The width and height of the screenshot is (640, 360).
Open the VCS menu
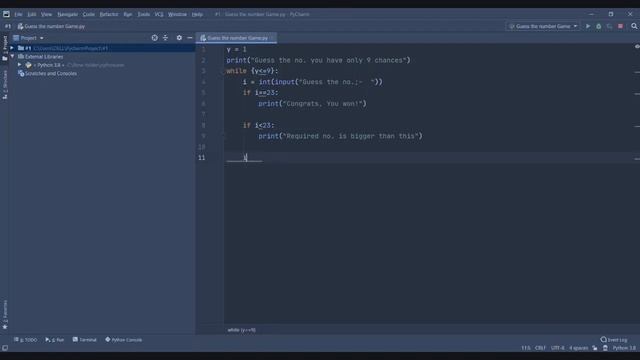tap(159, 14)
